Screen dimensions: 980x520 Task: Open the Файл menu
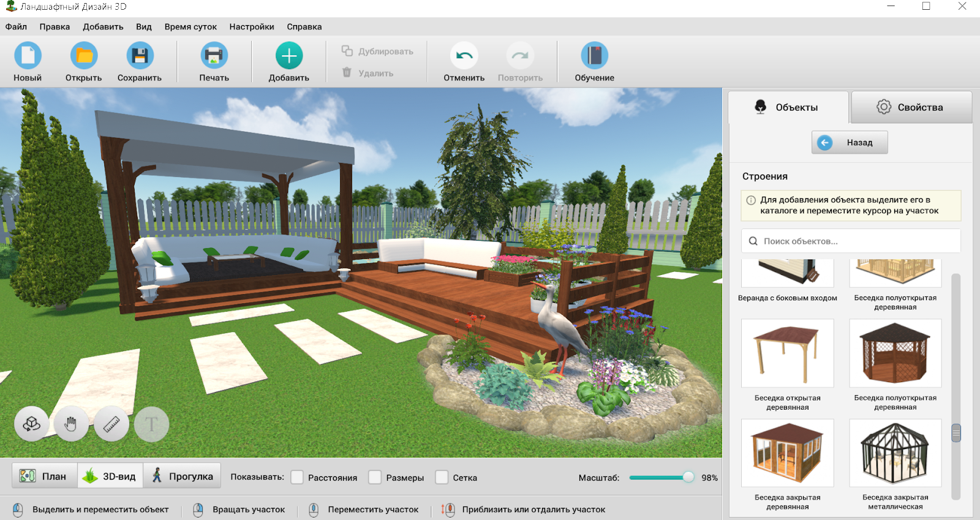(x=16, y=27)
